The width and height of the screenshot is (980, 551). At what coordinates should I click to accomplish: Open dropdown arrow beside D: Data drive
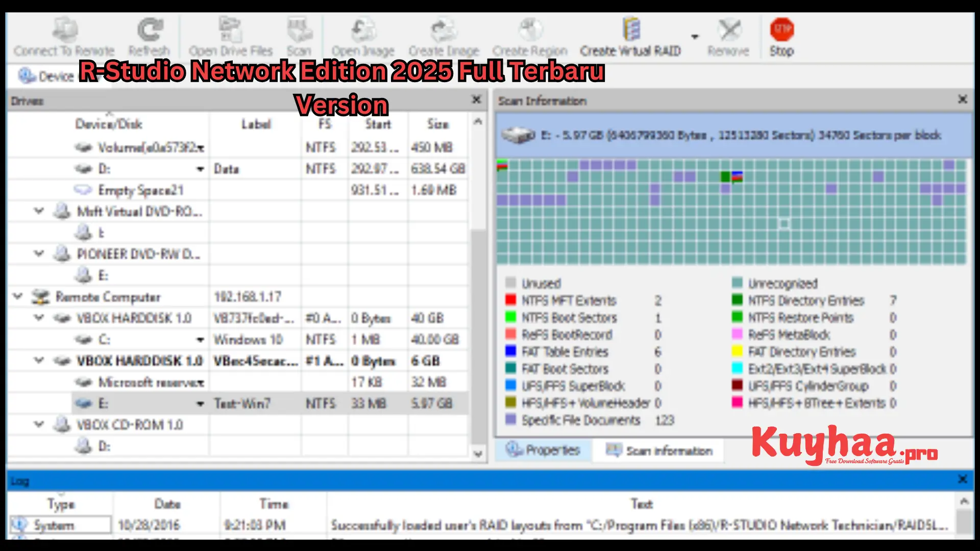(201, 169)
